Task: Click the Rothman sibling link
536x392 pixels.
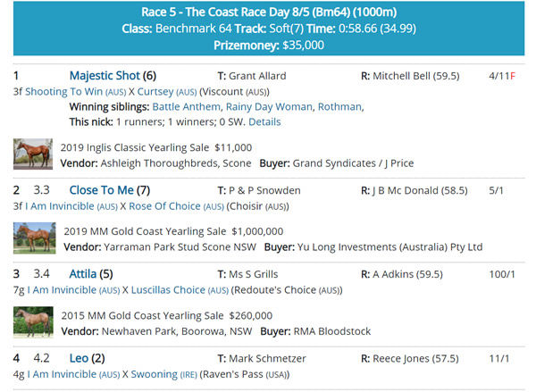Action: (x=339, y=106)
